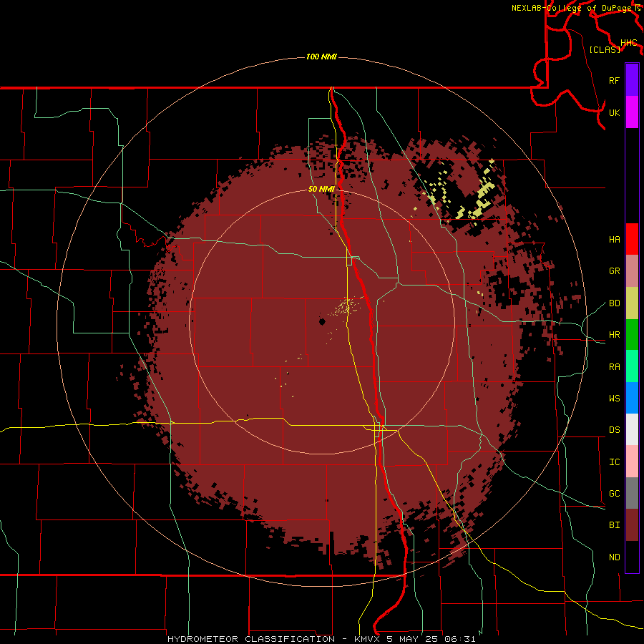
Task: Click the large yellow BD echo cluster northeast
Action: point(484,194)
